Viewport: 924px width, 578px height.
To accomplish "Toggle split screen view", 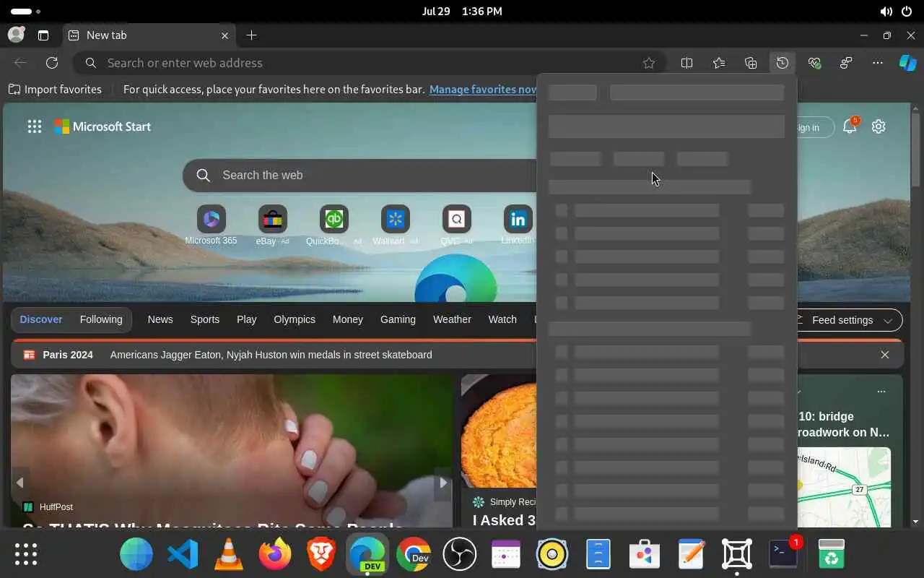I will (x=687, y=63).
